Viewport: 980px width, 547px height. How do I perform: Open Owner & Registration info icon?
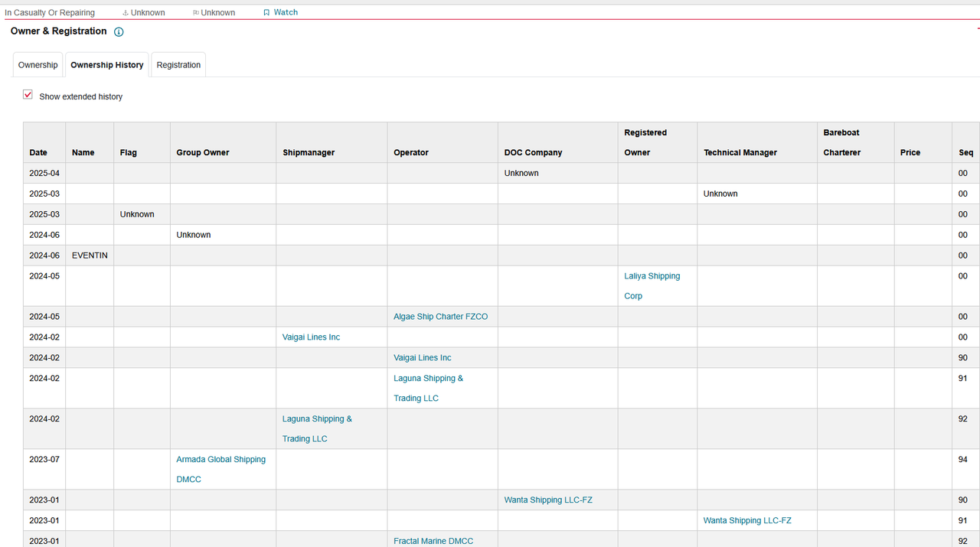(x=119, y=32)
